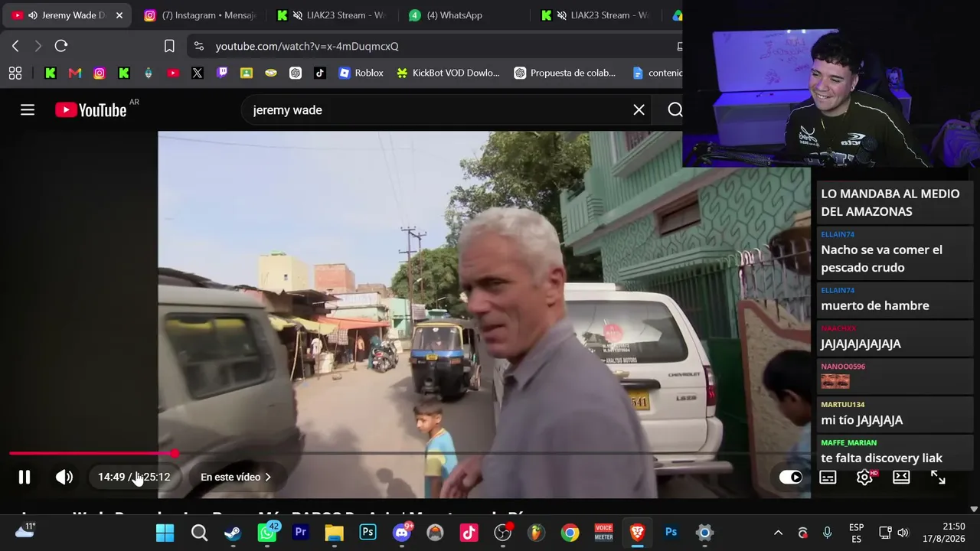This screenshot has height=551, width=980.
Task: Open the Twitch bookmark
Action: [x=222, y=73]
